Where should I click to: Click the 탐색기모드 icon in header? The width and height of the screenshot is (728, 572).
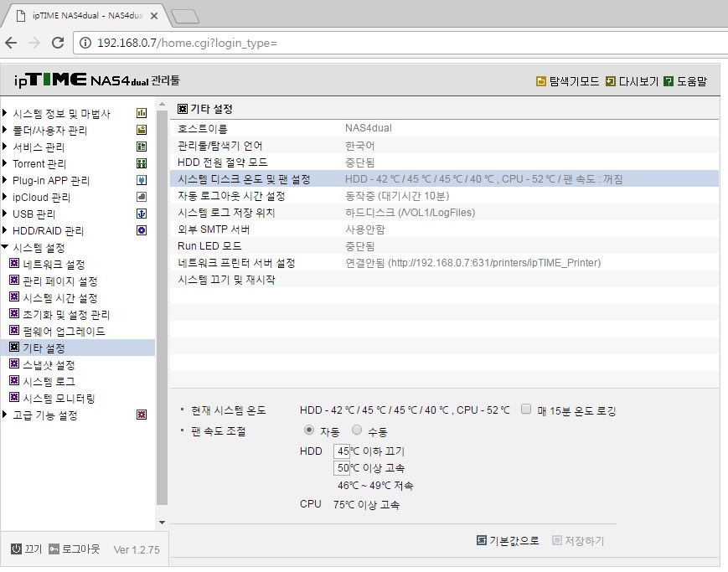coord(541,81)
